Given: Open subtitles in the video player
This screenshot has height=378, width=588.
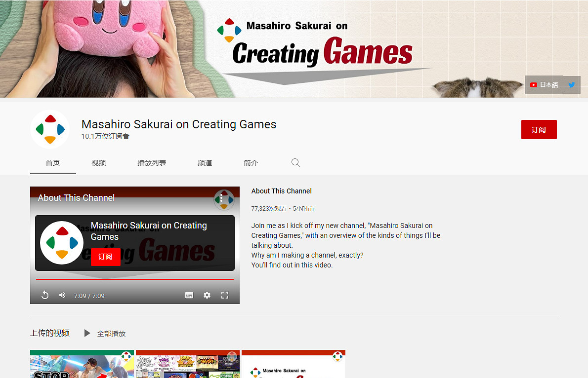Looking at the screenshot, I should pos(189,295).
